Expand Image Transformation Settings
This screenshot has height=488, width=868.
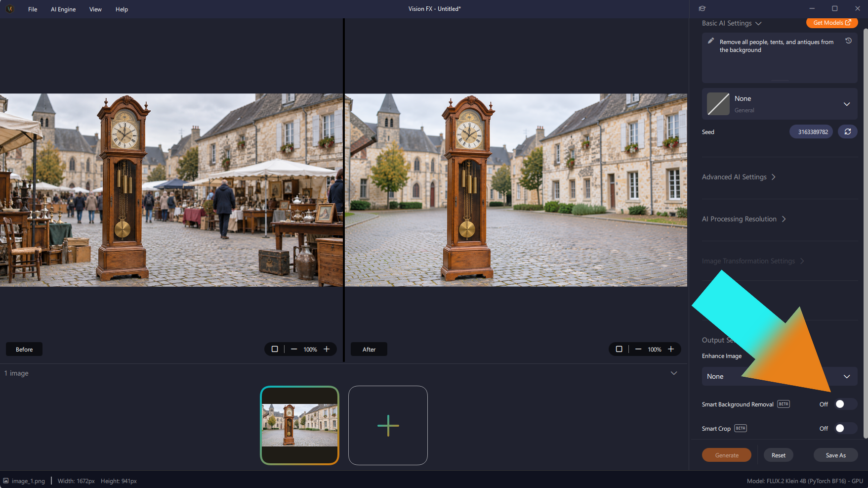pyautogui.click(x=753, y=261)
